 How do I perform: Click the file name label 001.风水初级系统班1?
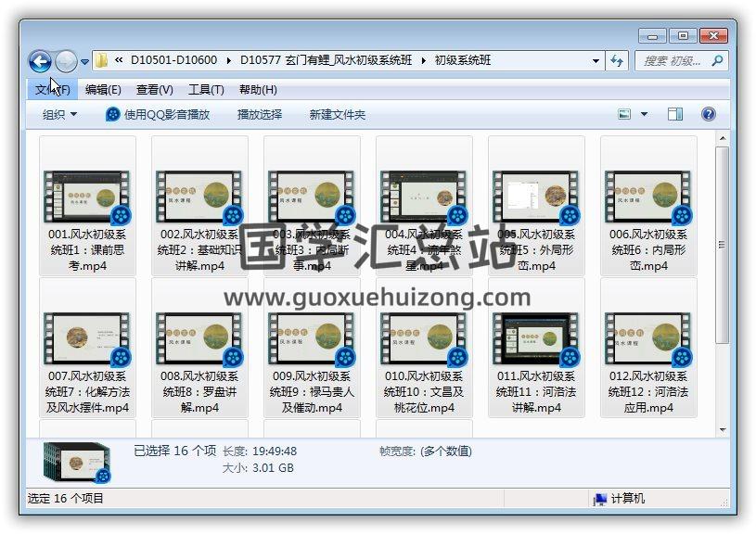(x=87, y=249)
